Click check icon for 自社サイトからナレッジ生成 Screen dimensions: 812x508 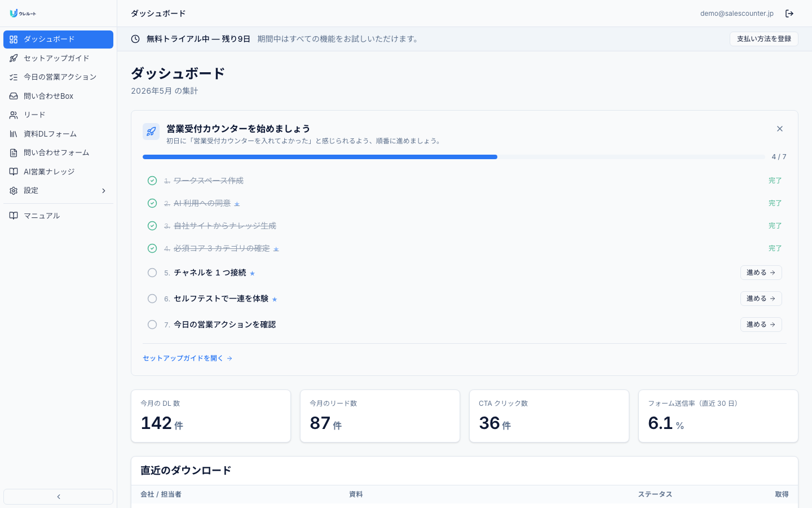point(152,226)
